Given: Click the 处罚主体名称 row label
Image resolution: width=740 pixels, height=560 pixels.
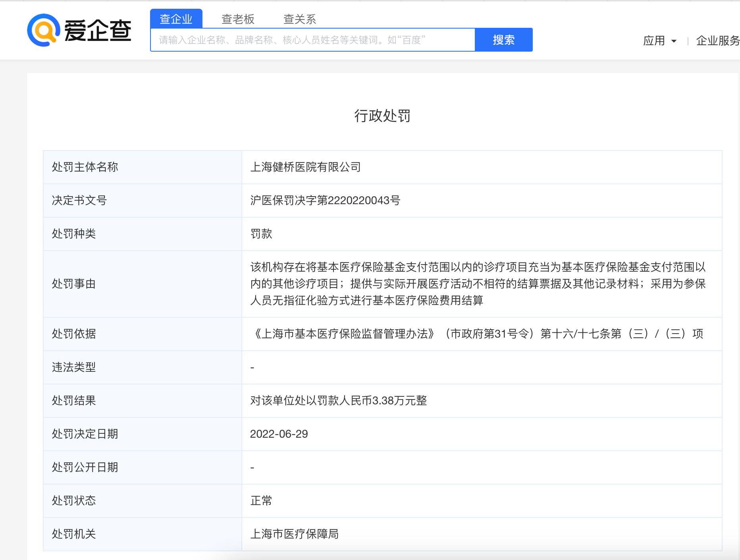Looking at the screenshot, I should click(85, 167).
